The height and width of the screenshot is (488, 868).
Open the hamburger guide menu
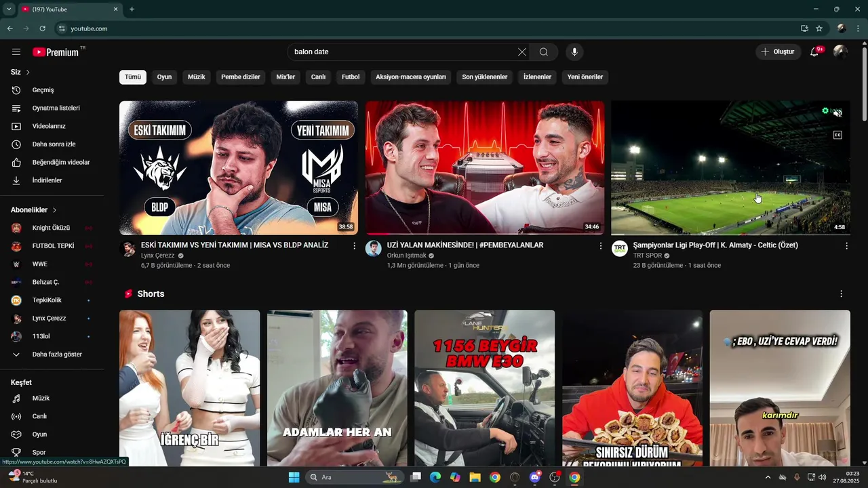click(16, 52)
